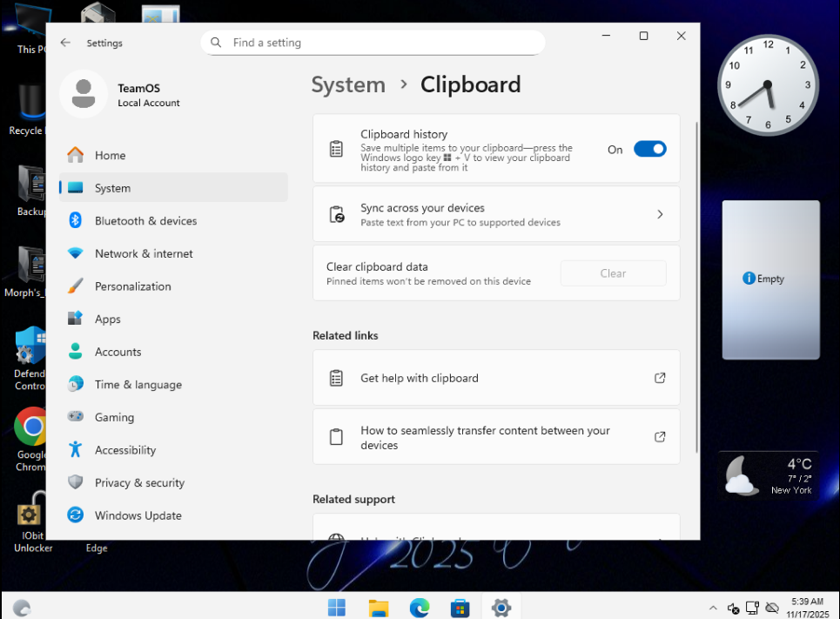Select the Personalization paintbrush icon
840x619 pixels.
pyautogui.click(x=76, y=286)
